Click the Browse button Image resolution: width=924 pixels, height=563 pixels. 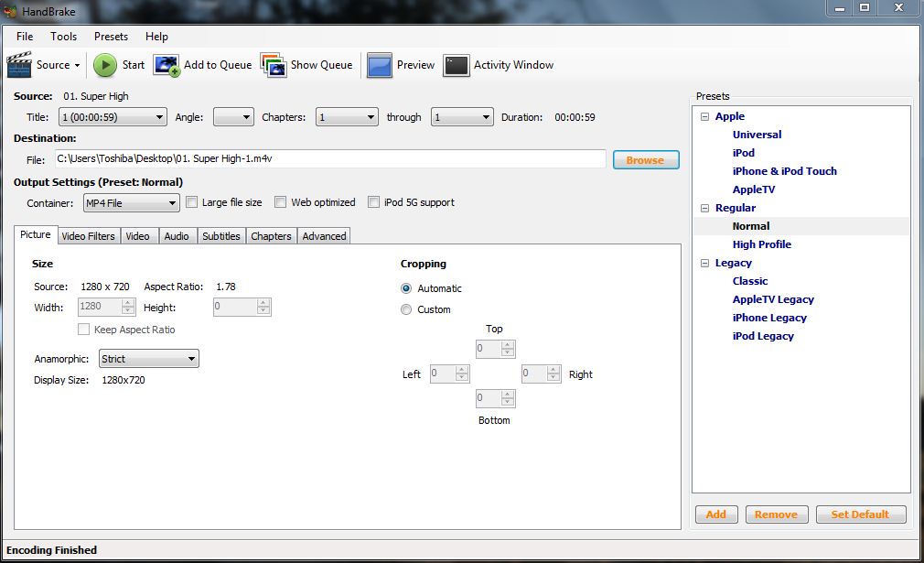click(646, 160)
